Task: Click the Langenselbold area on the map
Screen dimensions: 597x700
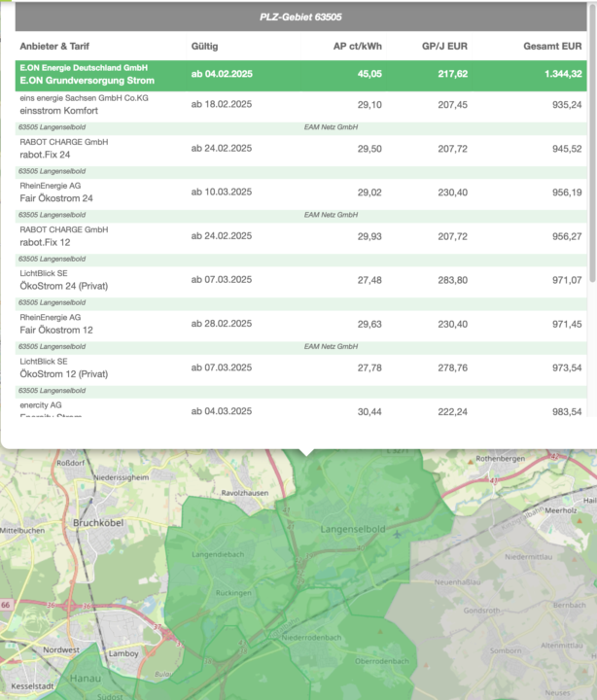Action: pos(353,529)
